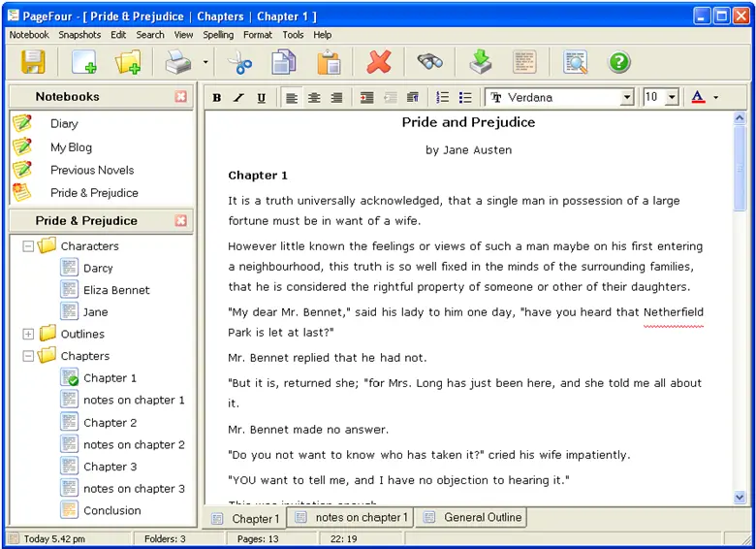Open the Notebook menu

(x=29, y=35)
